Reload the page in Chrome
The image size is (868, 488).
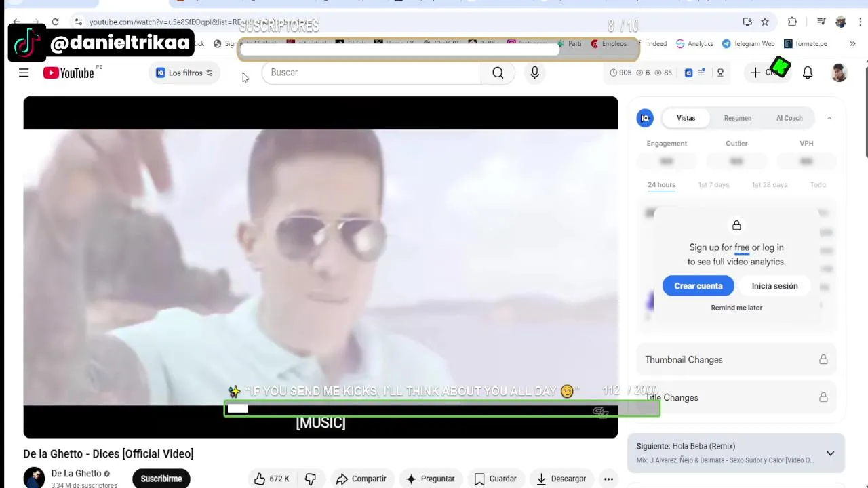(x=56, y=22)
